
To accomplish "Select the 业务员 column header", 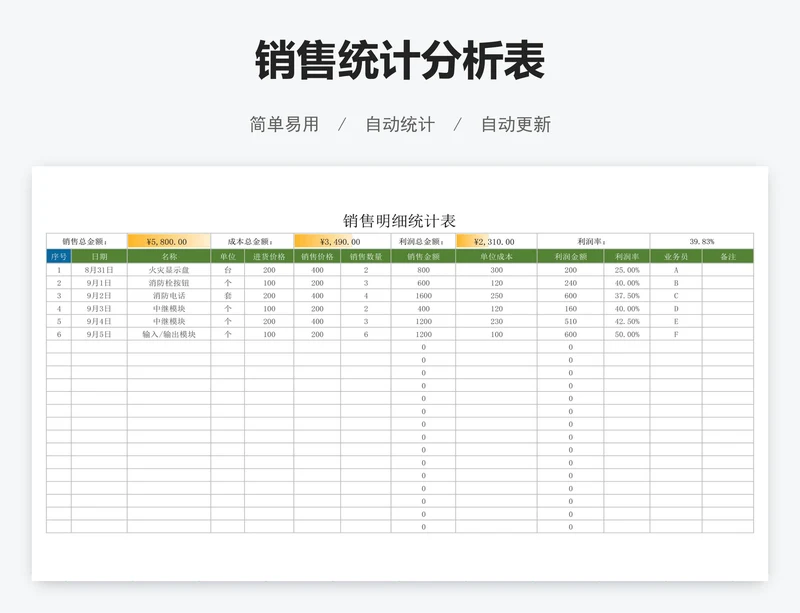I will click(x=676, y=256).
